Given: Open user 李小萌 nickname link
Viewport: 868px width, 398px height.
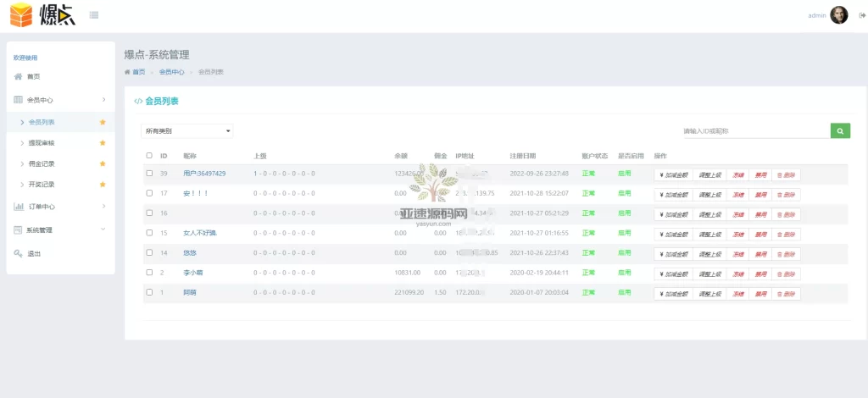Looking at the screenshot, I should pos(193,273).
